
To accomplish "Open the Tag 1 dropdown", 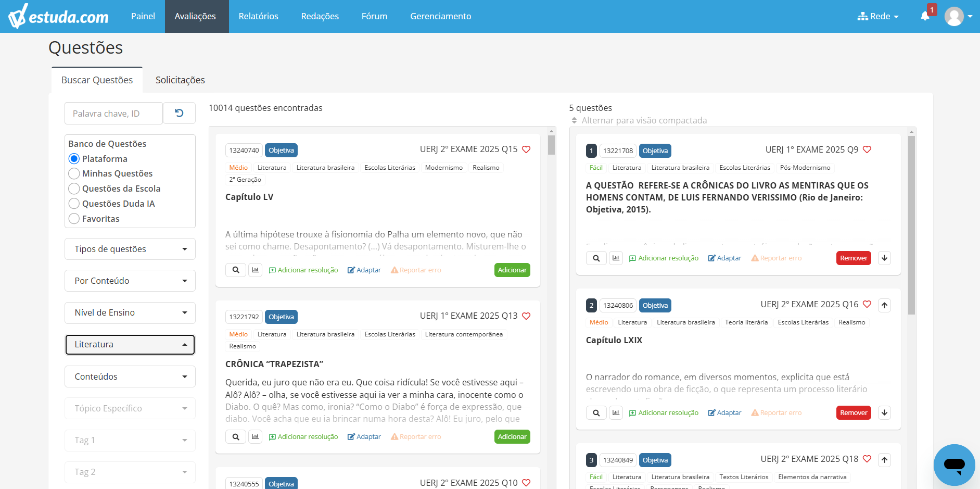I will (x=130, y=440).
